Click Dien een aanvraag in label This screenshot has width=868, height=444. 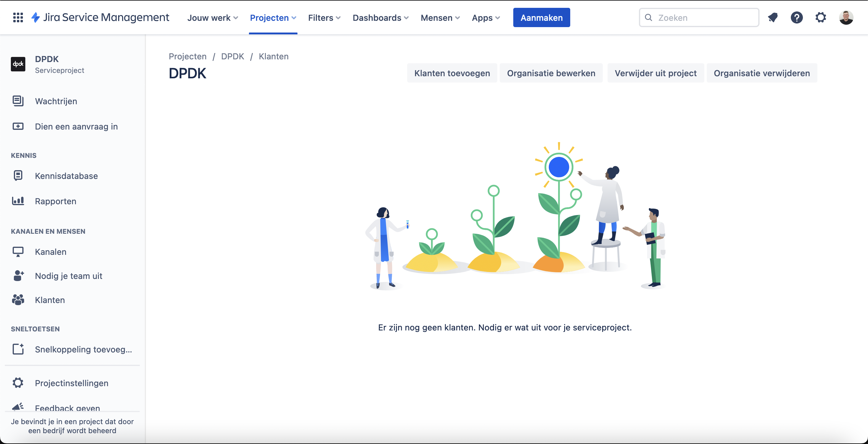(77, 126)
